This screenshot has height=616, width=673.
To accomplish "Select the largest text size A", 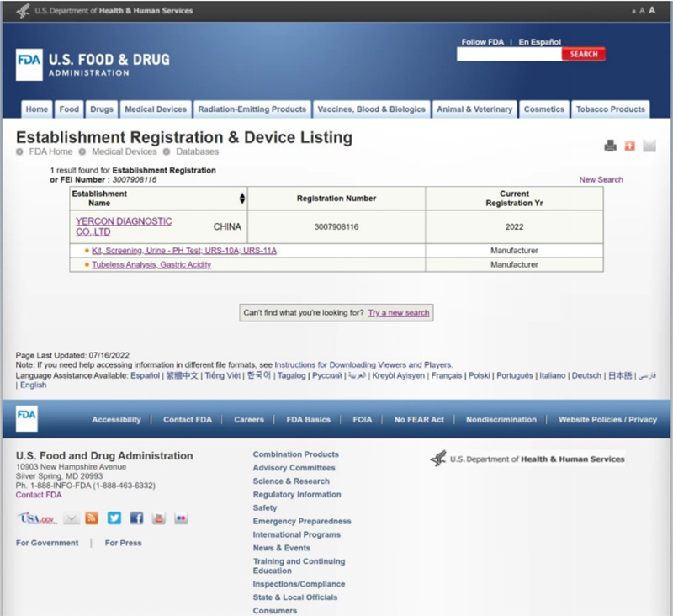I will click(652, 10).
